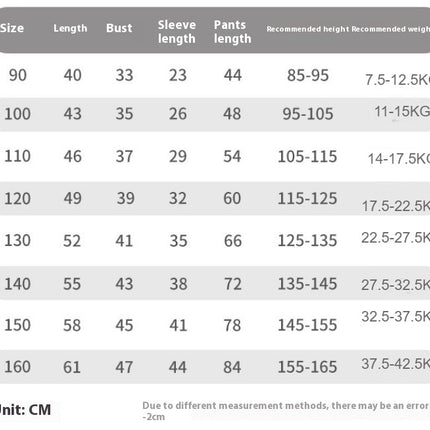
Task: Click the size 150 row label
Action: [x=17, y=325]
